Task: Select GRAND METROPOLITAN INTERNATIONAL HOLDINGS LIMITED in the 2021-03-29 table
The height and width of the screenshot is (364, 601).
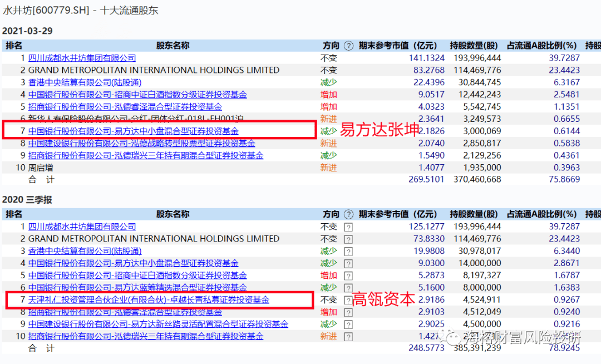Action: [154, 70]
